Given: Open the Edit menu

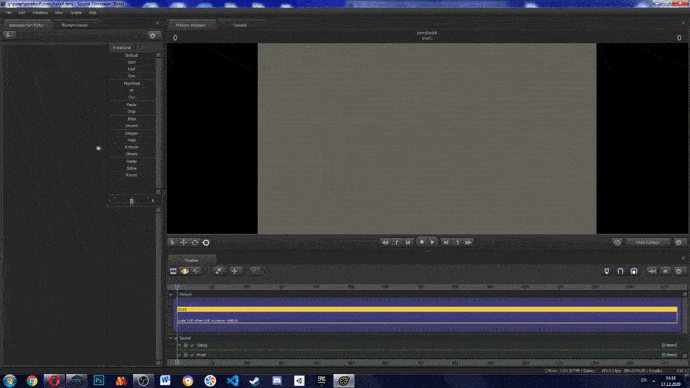Looking at the screenshot, I should [22, 13].
